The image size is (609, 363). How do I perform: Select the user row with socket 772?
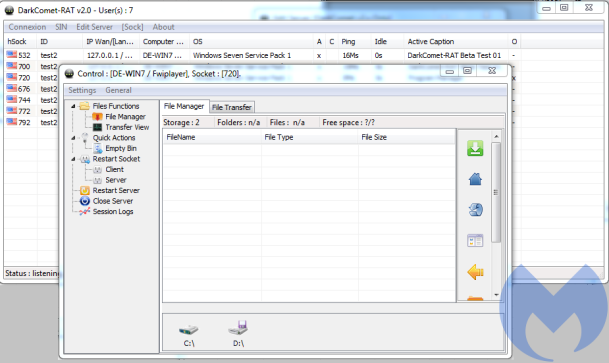32,111
